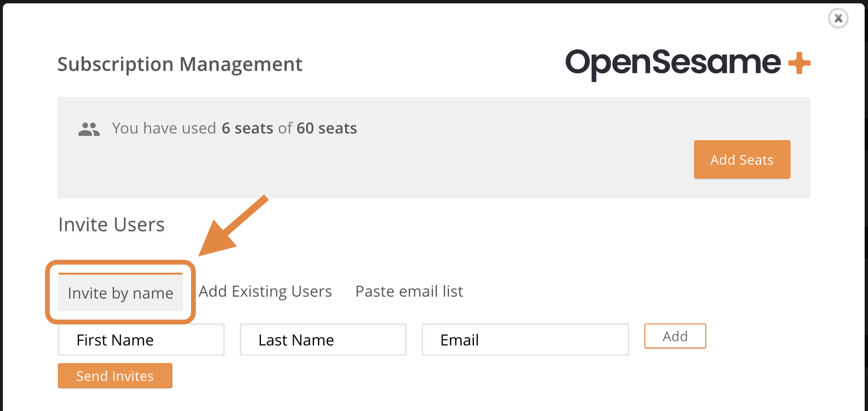Select the Email input box
The image size is (868, 411).
pyautogui.click(x=525, y=340)
